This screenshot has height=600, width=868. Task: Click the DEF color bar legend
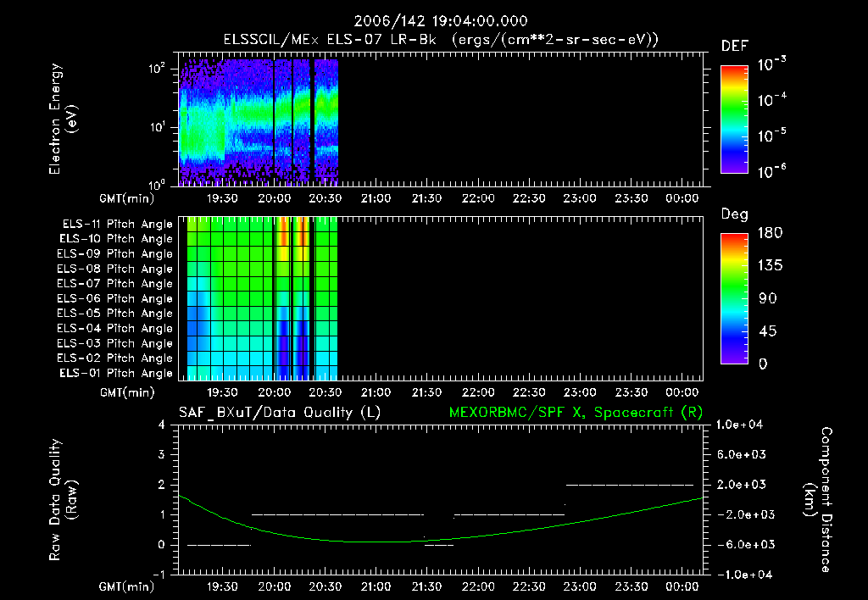734,119
